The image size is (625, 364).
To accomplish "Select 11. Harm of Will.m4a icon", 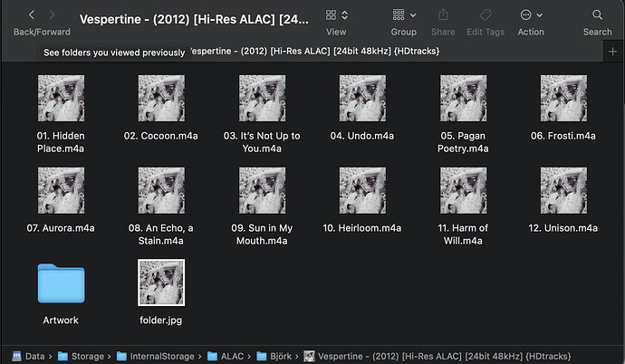I will pos(463,190).
